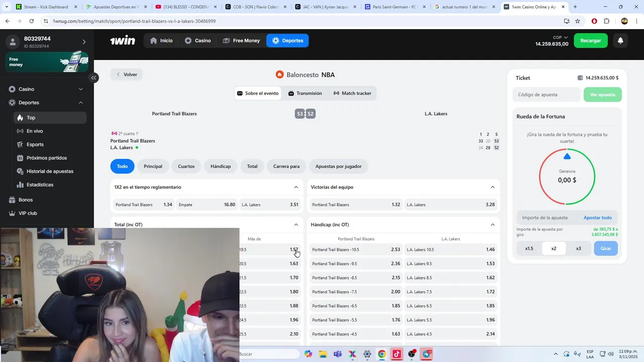Click the Apostar todo link

pos(598,218)
